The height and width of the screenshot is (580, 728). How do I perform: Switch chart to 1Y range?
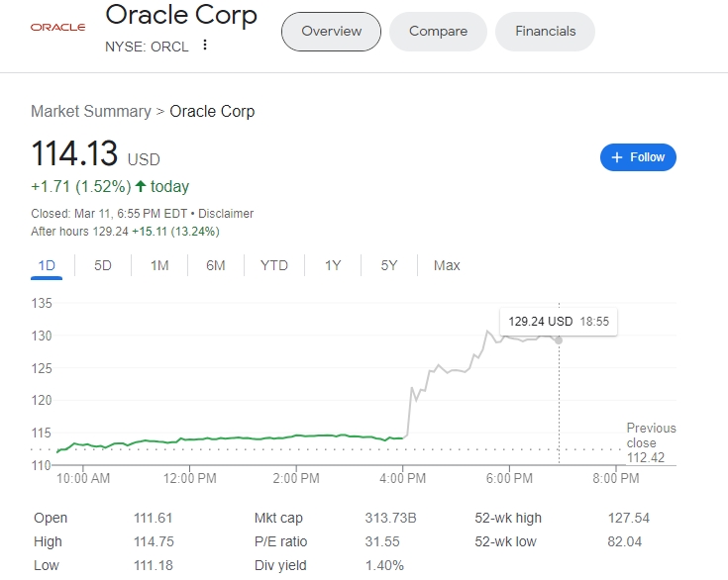[x=333, y=265]
